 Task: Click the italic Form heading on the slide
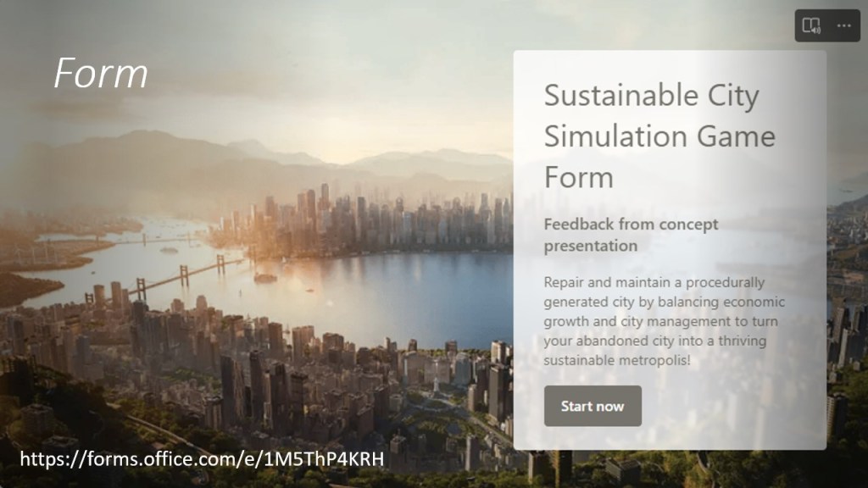click(101, 74)
